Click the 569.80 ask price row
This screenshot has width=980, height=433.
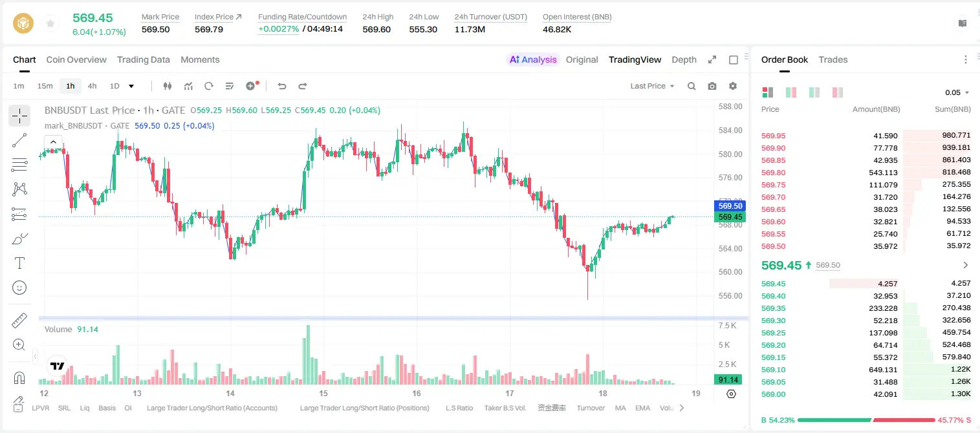click(x=866, y=173)
